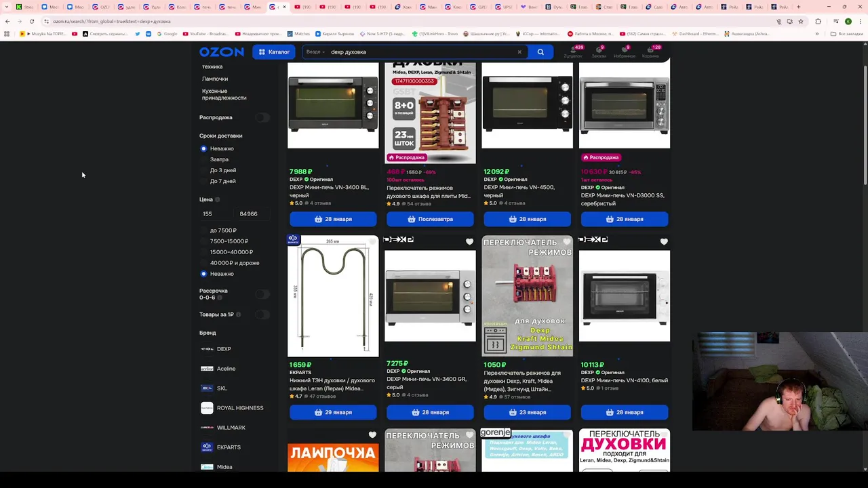Select price range 7500–15000 ₽
868x488 pixels.
[x=224, y=241]
